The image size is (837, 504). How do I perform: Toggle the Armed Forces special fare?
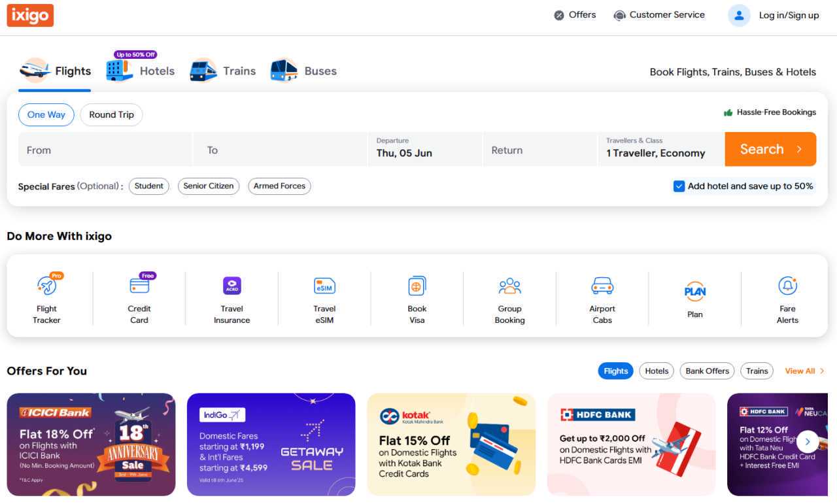coord(279,186)
